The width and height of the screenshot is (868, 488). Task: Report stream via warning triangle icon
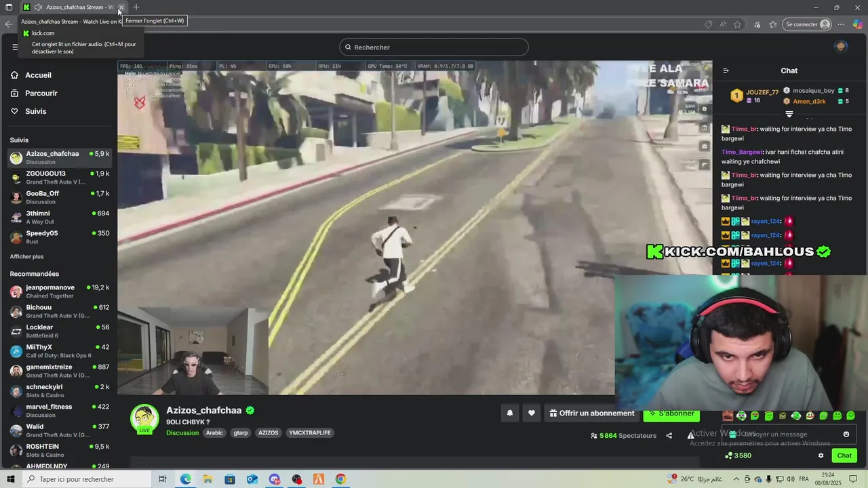[x=690, y=436]
